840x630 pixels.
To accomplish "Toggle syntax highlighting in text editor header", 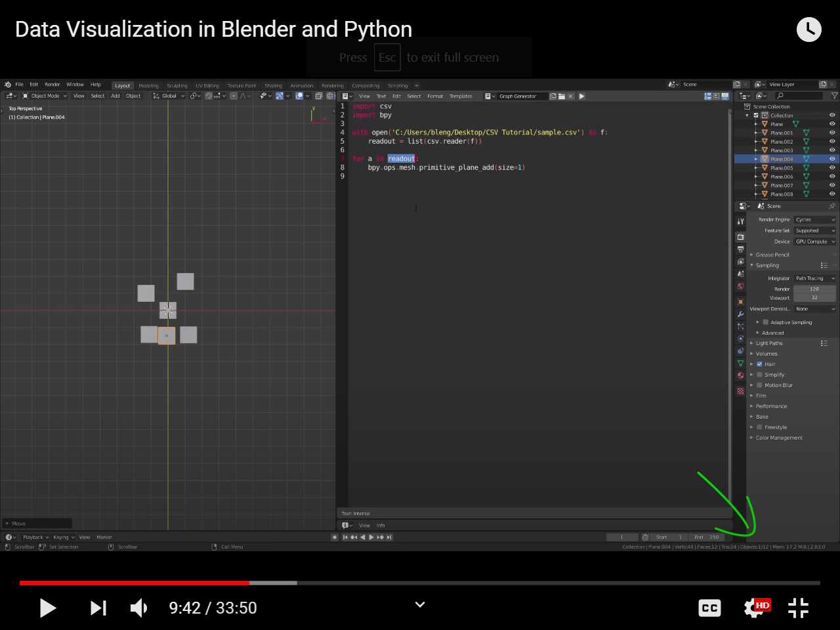I will [725, 96].
